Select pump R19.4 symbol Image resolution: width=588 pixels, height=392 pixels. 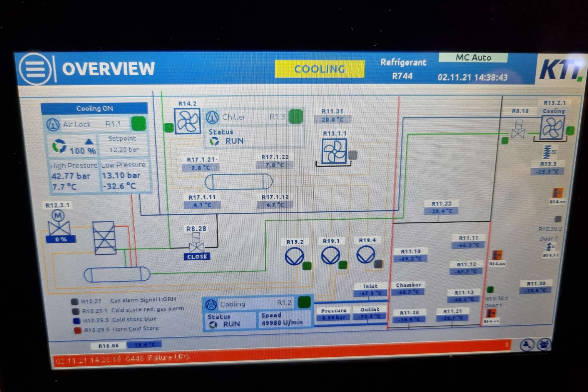pos(365,254)
